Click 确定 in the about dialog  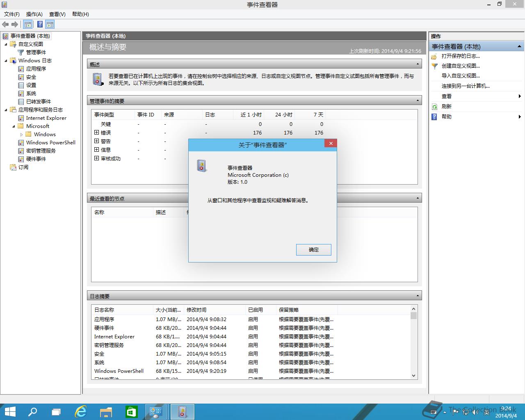click(x=314, y=250)
